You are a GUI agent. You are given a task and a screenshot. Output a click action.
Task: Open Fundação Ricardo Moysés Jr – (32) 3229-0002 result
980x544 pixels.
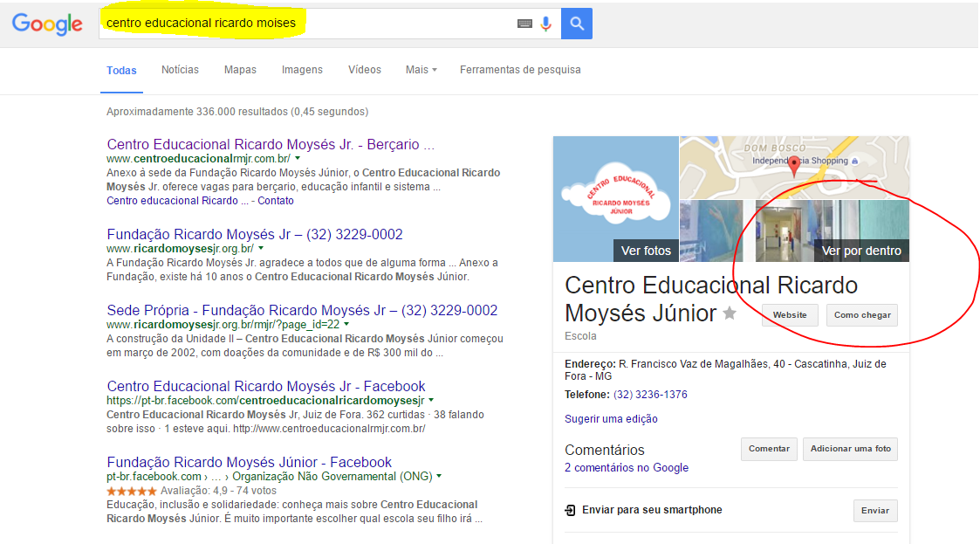[x=254, y=235]
